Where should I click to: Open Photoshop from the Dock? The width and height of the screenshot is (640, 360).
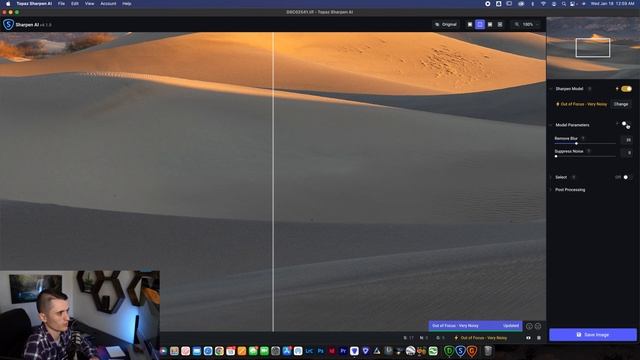320,351
